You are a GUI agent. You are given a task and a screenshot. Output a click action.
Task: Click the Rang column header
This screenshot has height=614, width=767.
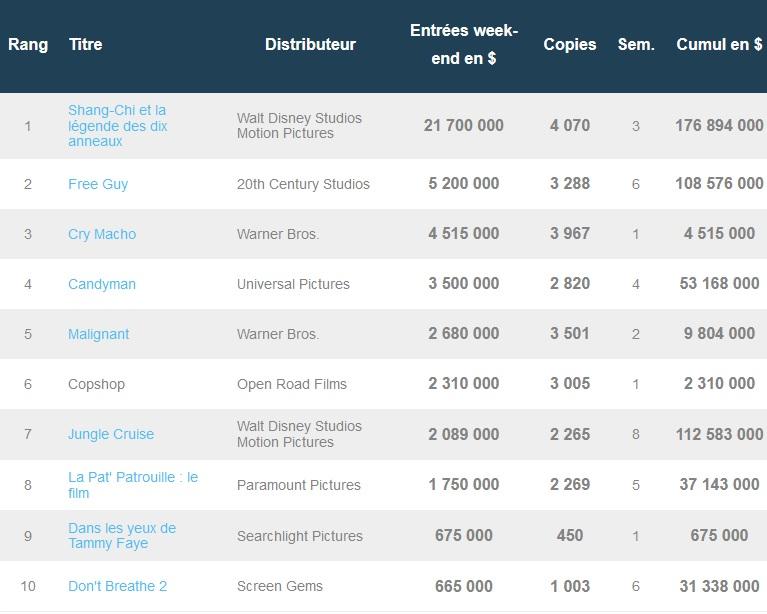[28, 45]
